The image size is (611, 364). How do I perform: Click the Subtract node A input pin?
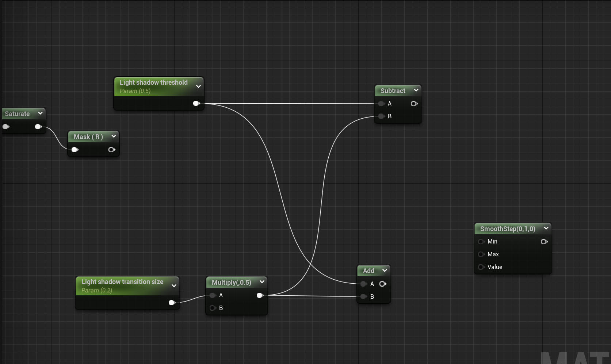tap(382, 104)
